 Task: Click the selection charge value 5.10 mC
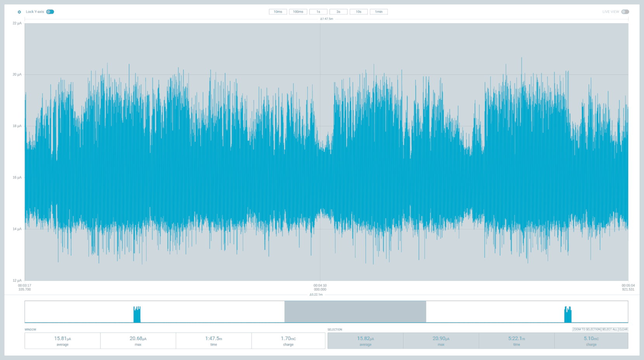point(591,339)
